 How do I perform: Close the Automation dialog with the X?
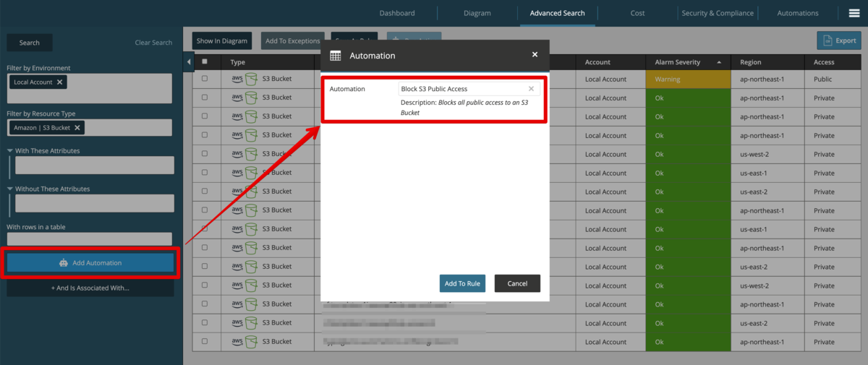[535, 55]
